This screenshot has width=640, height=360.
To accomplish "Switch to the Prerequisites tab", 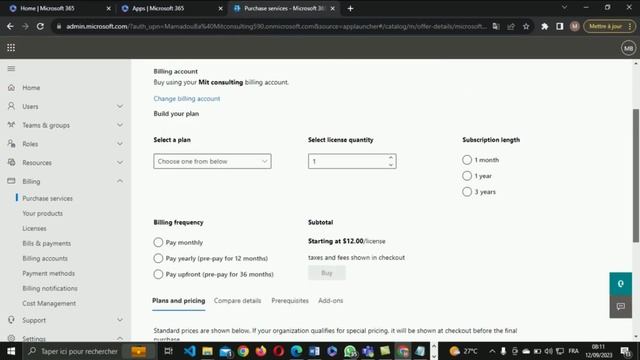I will (290, 301).
